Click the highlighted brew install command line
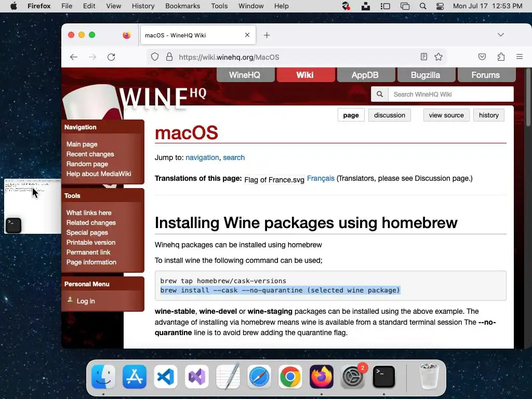 point(280,290)
